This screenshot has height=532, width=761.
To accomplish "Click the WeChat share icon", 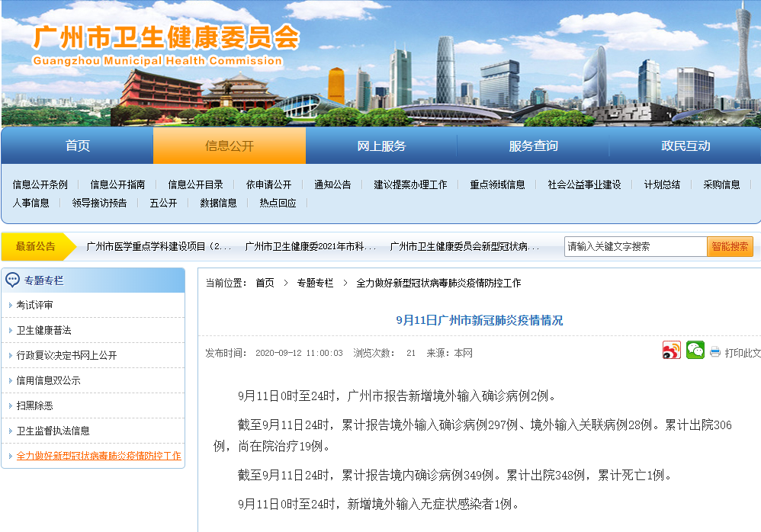I will coord(695,351).
